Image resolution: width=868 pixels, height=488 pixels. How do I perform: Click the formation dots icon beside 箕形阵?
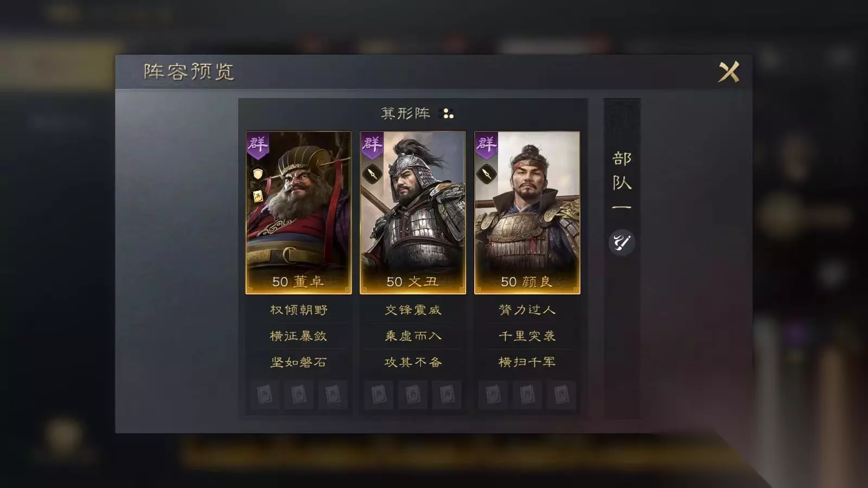point(448,113)
